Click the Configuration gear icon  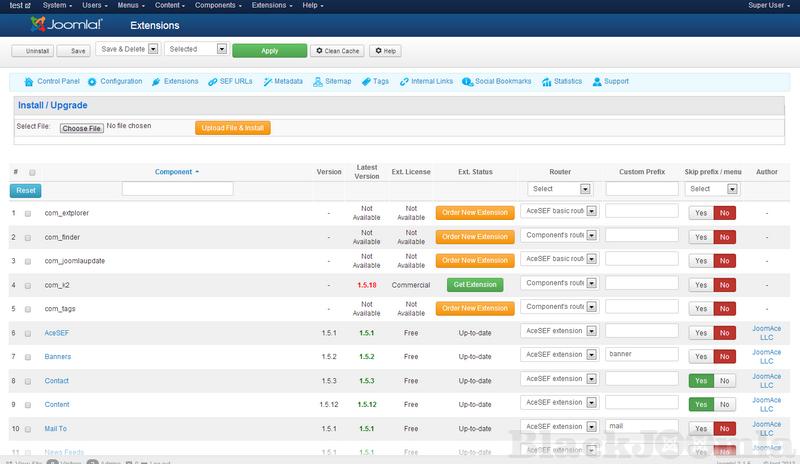(92, 81)
